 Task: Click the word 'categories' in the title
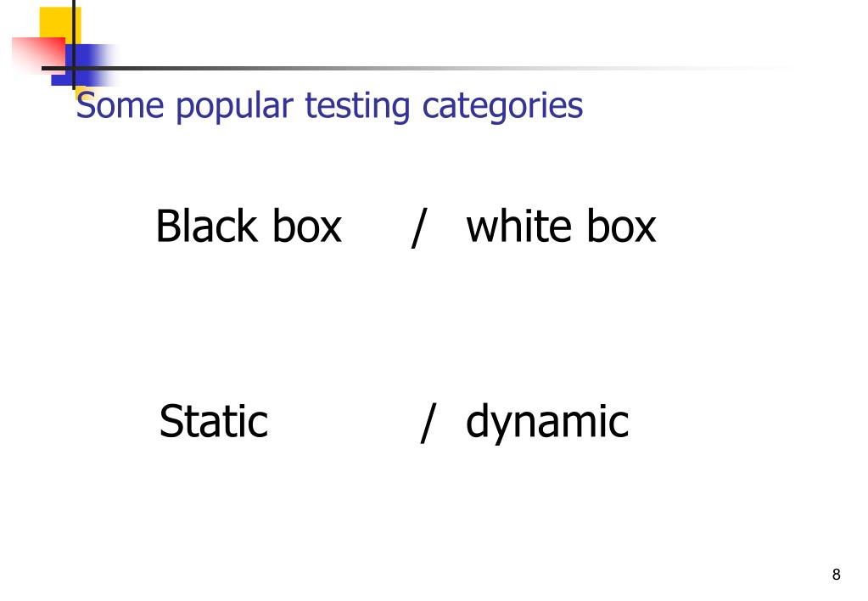coord(502,106)
